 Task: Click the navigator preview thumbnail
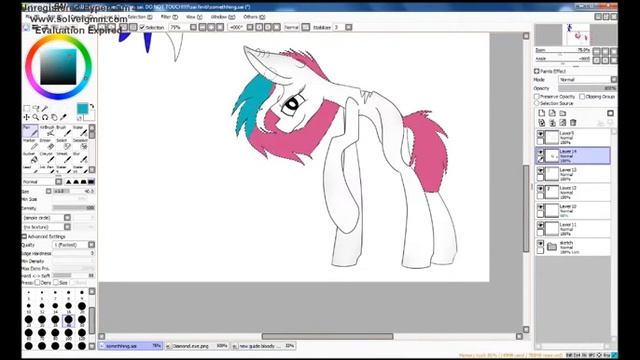578,35
